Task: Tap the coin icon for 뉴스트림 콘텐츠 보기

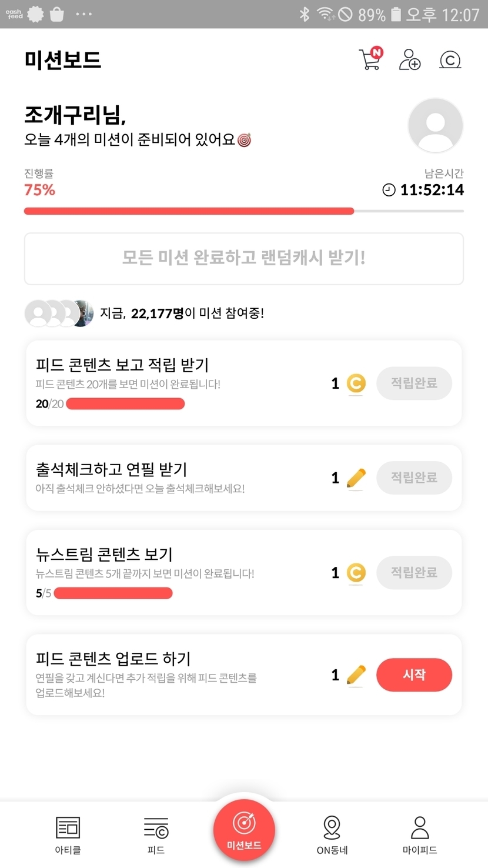Action: point(356,573)
